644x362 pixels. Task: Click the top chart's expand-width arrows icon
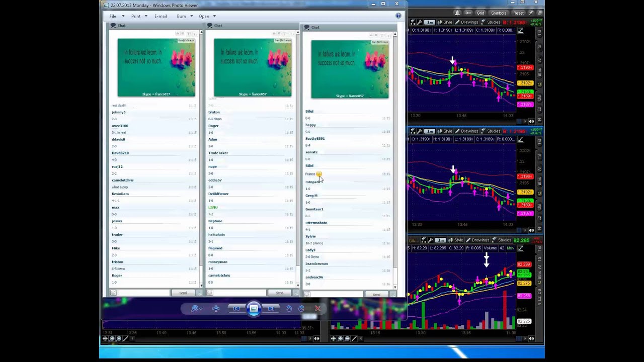click(532, 121)
